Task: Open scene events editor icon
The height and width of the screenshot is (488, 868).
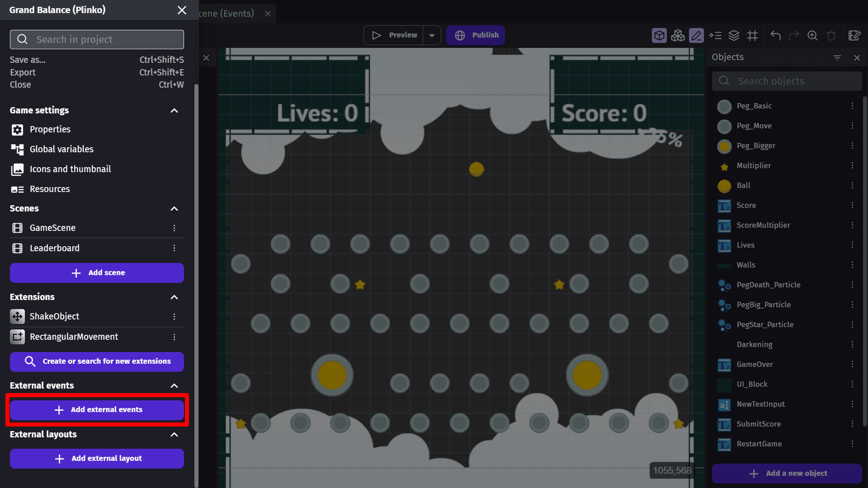Action: pyautogui.click(x=854, y=35)
